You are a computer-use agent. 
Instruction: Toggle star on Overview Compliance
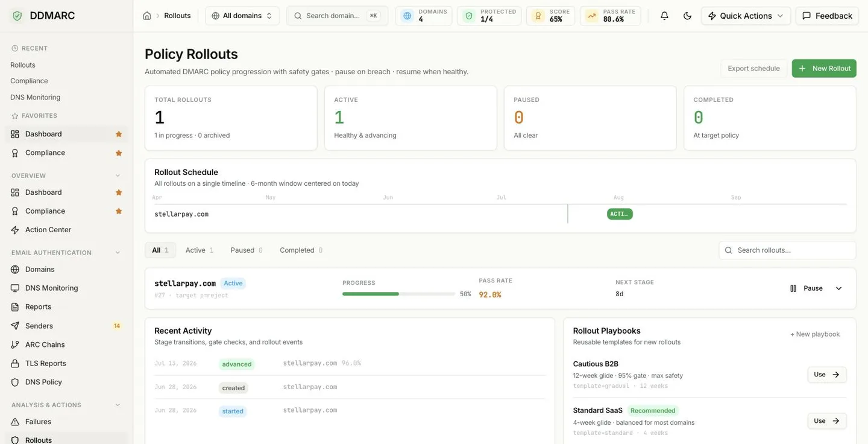[x=119, y=211]
